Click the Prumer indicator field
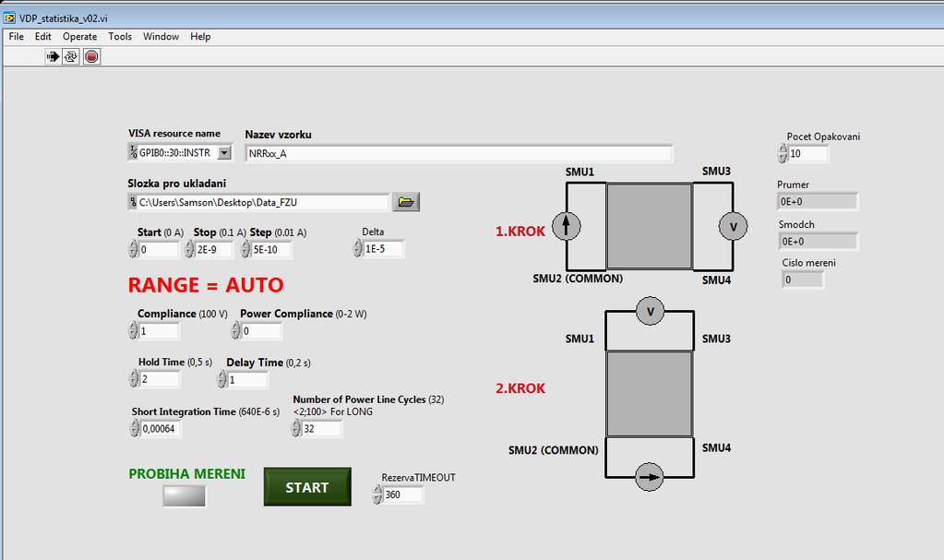The width and height of the screenshot is (944, 560). (818, 201)
